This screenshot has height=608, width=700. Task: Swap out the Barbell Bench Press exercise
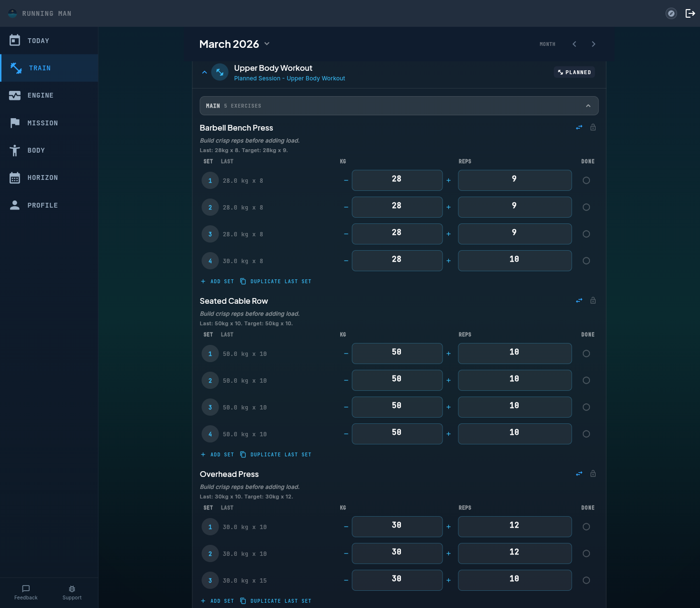click(579, 127)
